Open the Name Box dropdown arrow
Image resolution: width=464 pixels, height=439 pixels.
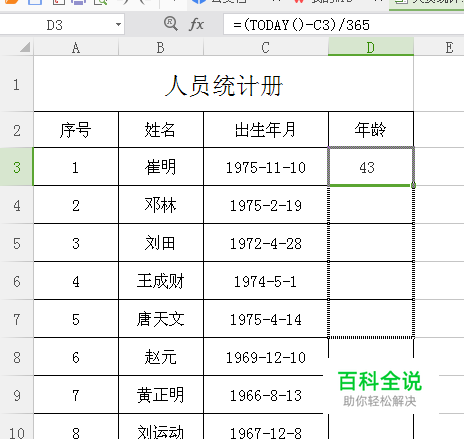click(118, 25)
